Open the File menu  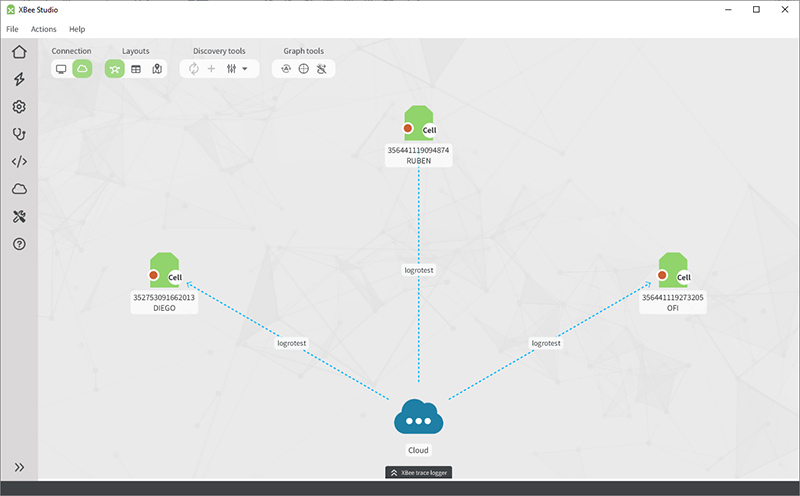(x=12, y=29)
